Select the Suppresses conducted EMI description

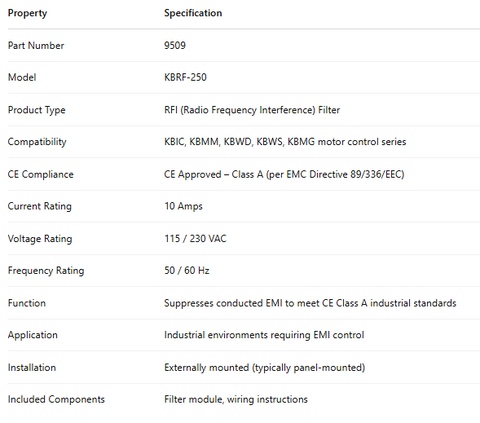[x=310, y=303]
